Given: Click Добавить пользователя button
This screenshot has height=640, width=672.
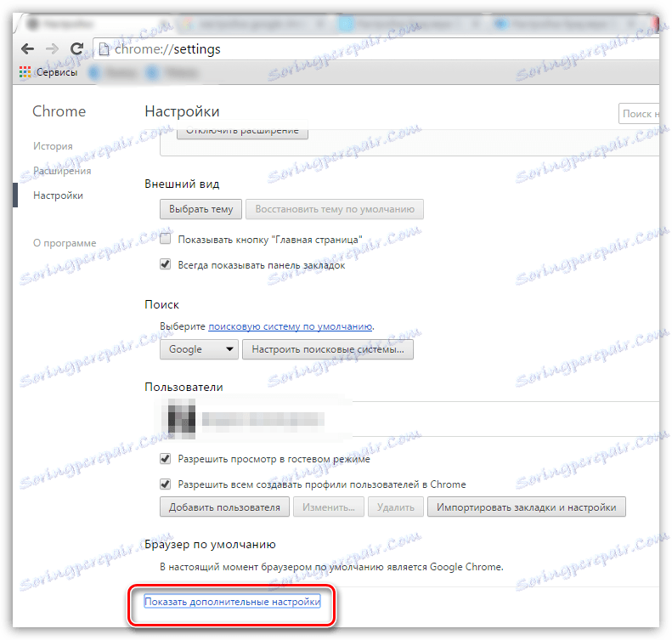Looking at the screenshot, I should pyautogui.click(x=224, y=507).
